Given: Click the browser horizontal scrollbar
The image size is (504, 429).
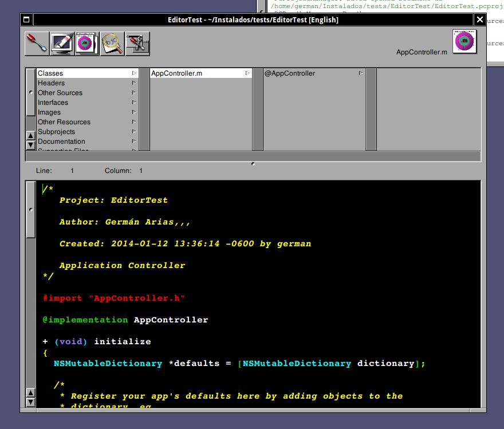Looking at the screenshot, I should point(253,156).
